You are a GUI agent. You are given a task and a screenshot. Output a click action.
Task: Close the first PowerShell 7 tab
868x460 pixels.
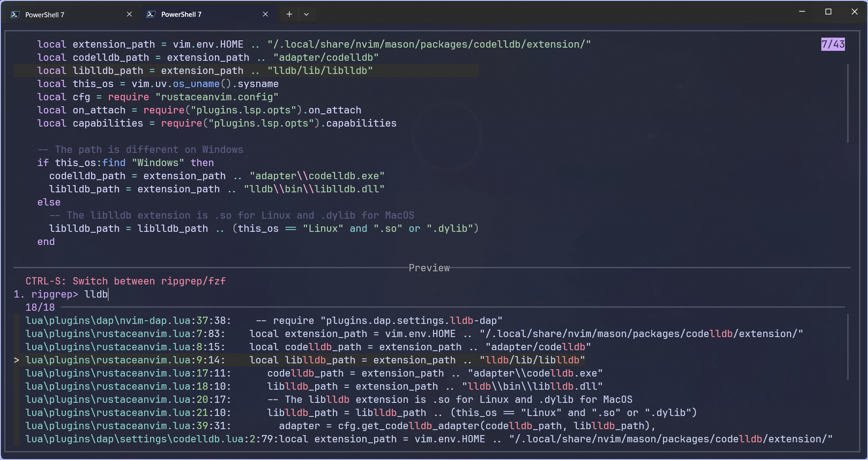(129, 14)
